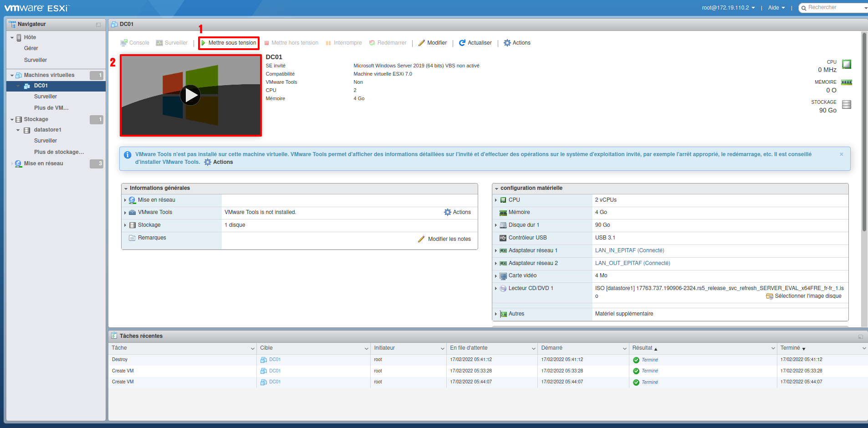Expand the Mise en réseau tree node
868x428 pixels.
tap(12, 164)
